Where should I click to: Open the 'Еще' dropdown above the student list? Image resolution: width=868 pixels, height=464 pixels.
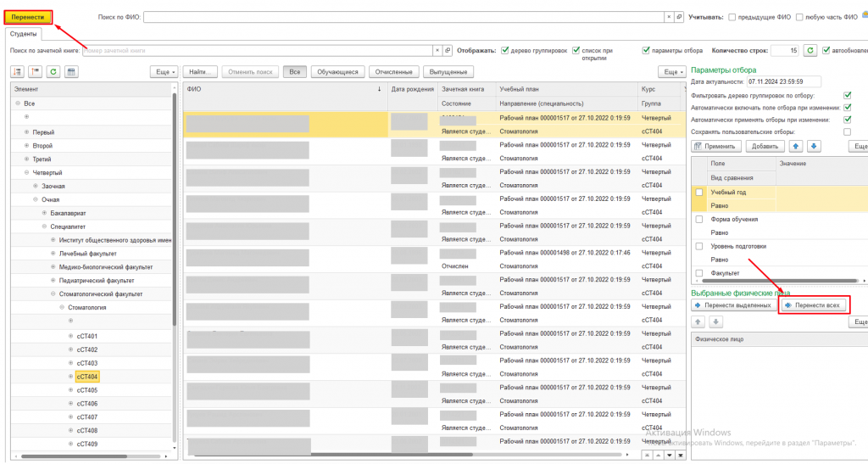673,73
